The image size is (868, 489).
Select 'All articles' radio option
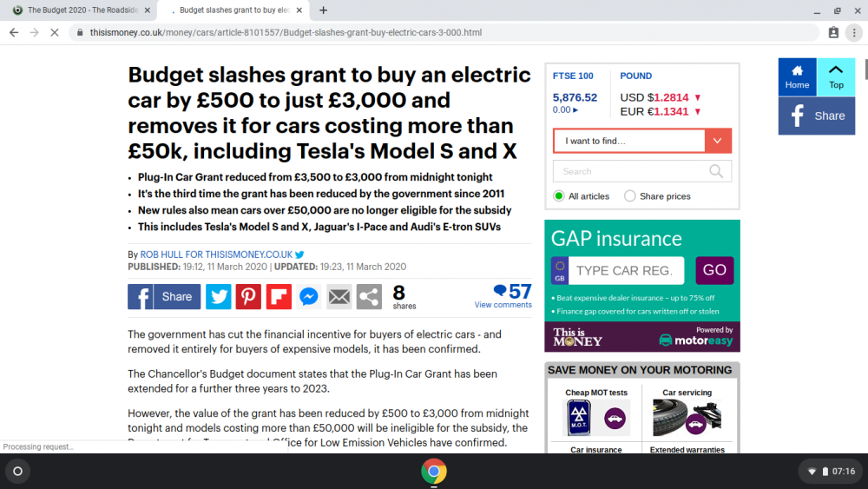click(558, 196)
